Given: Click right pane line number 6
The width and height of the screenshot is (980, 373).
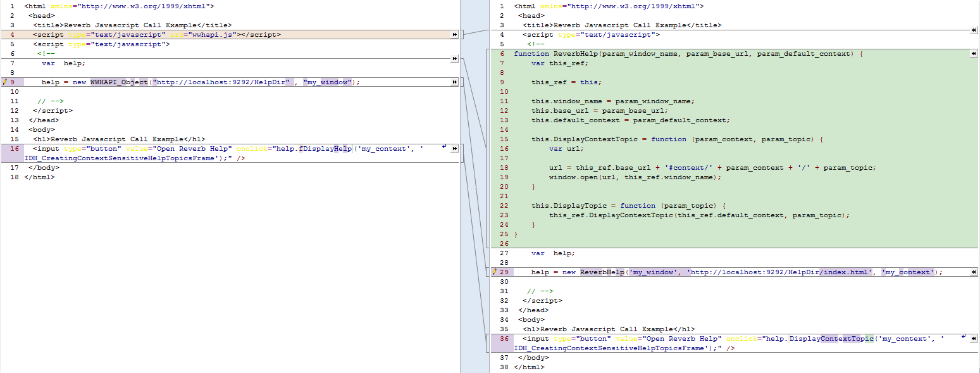Looking at the screenshot, I should [502, 54].
